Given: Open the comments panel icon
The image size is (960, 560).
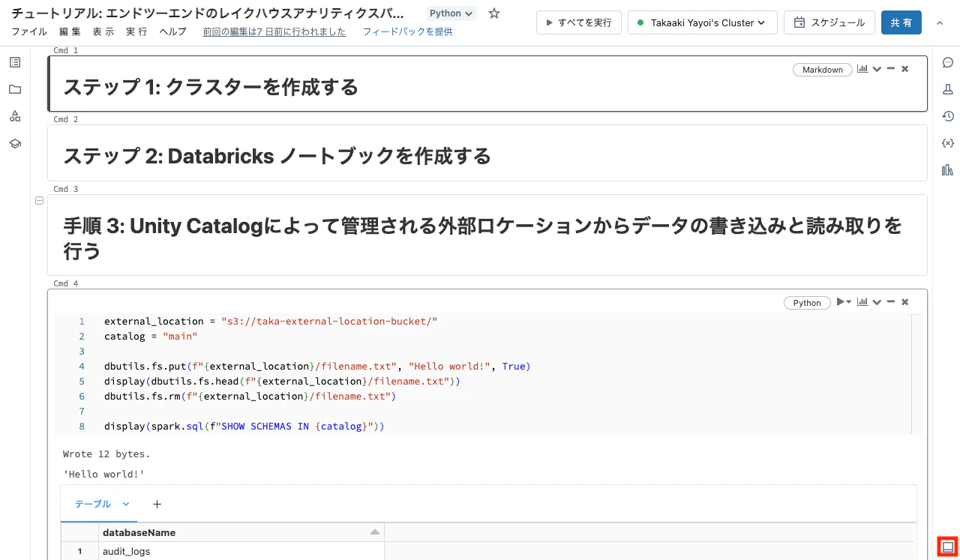Looking at the screenshot, I should pos(947,62).
